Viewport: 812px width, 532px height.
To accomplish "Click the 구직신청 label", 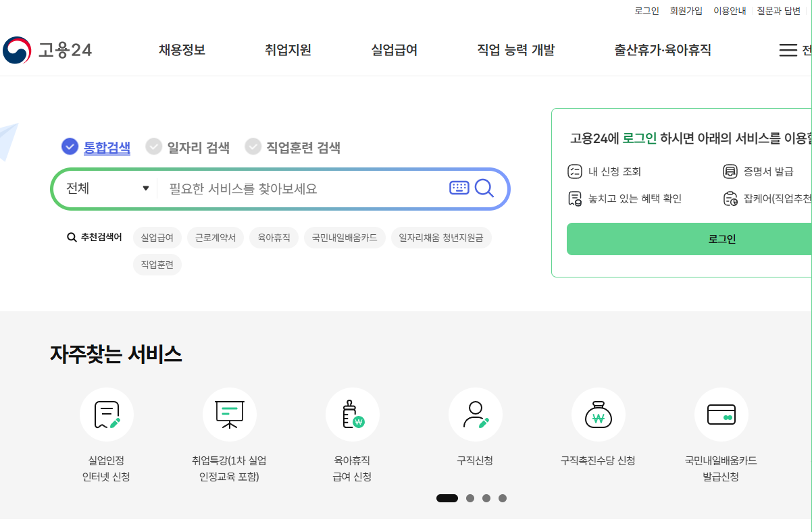I will point(475,460).
